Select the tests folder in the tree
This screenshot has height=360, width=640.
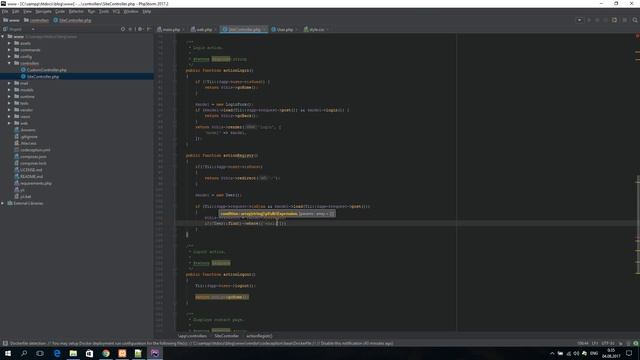pyautogui.click(x=24, y=103)
